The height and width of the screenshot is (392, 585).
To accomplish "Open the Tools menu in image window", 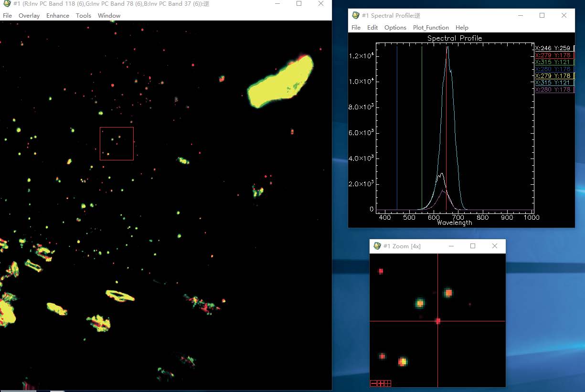I will pos(84,16).
